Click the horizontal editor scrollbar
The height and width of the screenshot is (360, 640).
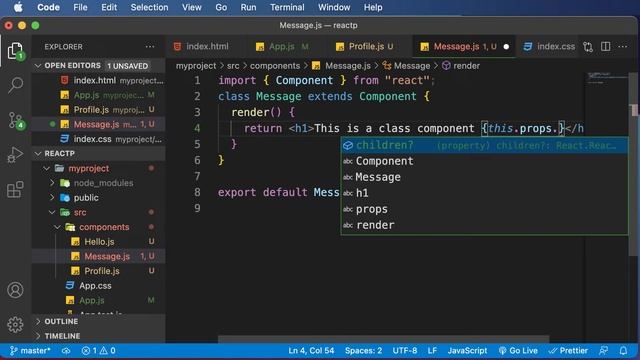click(x=383, y=339)
